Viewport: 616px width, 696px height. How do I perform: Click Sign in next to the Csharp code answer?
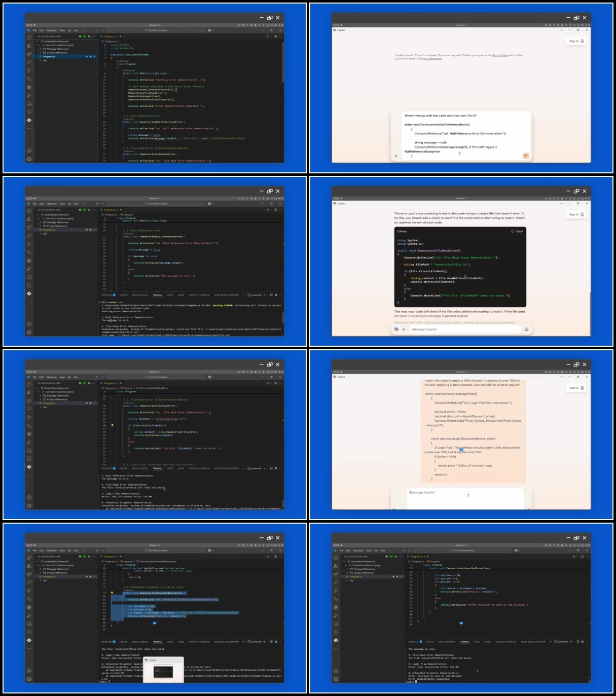[576, 214]
